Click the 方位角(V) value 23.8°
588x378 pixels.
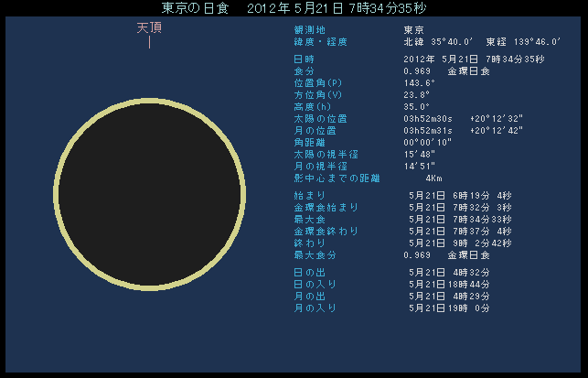pyautogui.click(x=417, y=95)
